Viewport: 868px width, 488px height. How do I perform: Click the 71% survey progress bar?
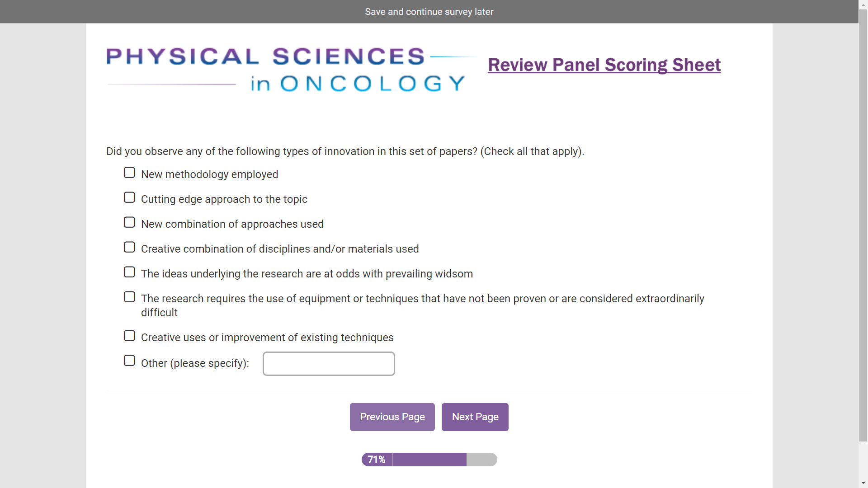pos(429,460)
